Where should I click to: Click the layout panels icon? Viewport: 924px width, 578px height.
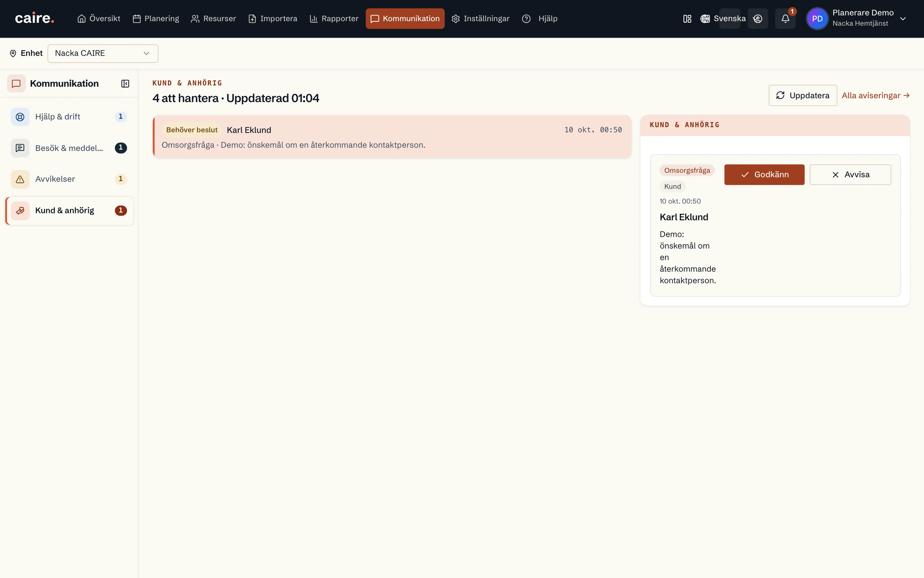click(x=687, y=19)
